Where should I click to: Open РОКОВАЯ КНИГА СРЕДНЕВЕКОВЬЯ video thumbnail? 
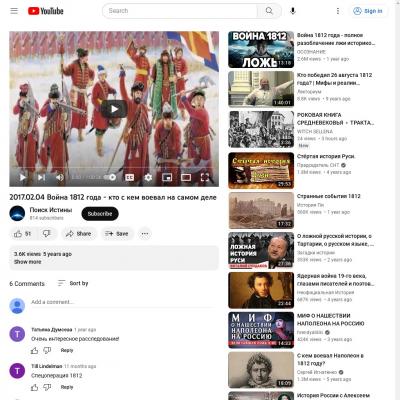click(261, 129)
